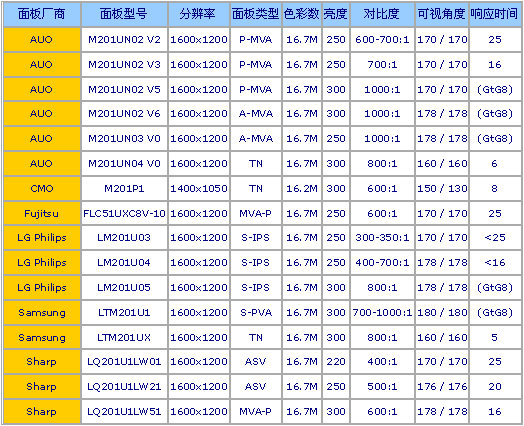Image resolution: width=524 pixels, height=426 pixels.
Task: Select the LTM201U1 model cell
Action: 124,312
